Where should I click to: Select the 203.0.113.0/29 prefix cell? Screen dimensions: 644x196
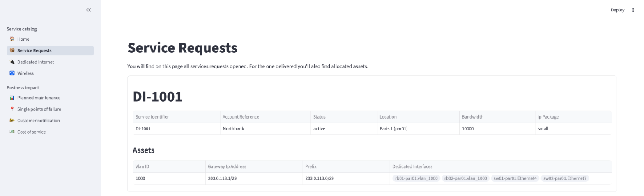click(346, 178)
